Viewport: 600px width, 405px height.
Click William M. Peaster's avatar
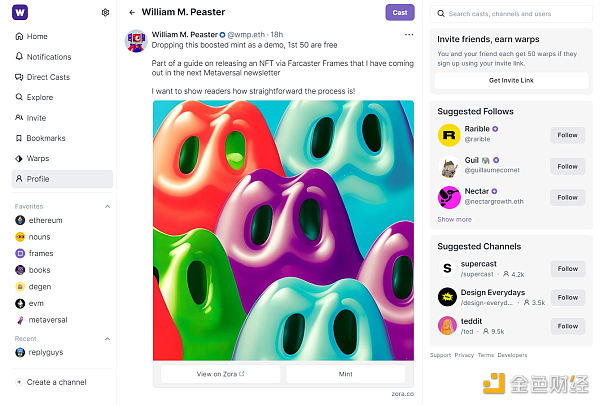[x=136, y=40]
